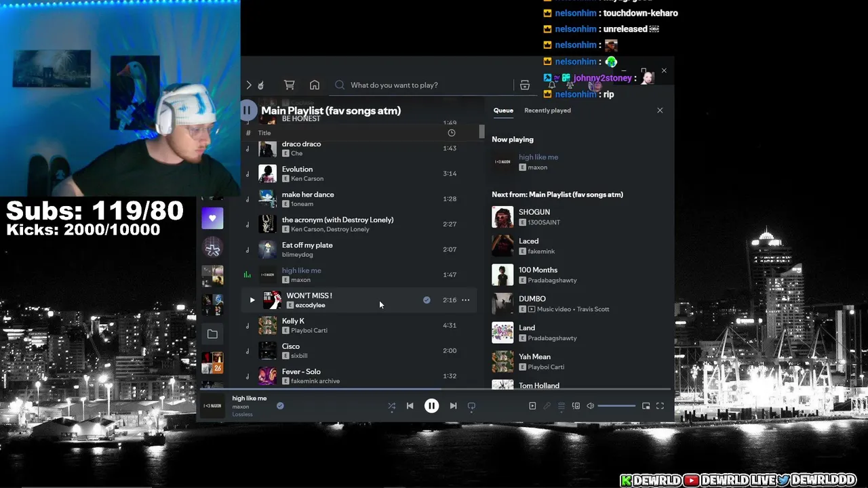Open artist ezcodylee link

[x=310, y=305]
